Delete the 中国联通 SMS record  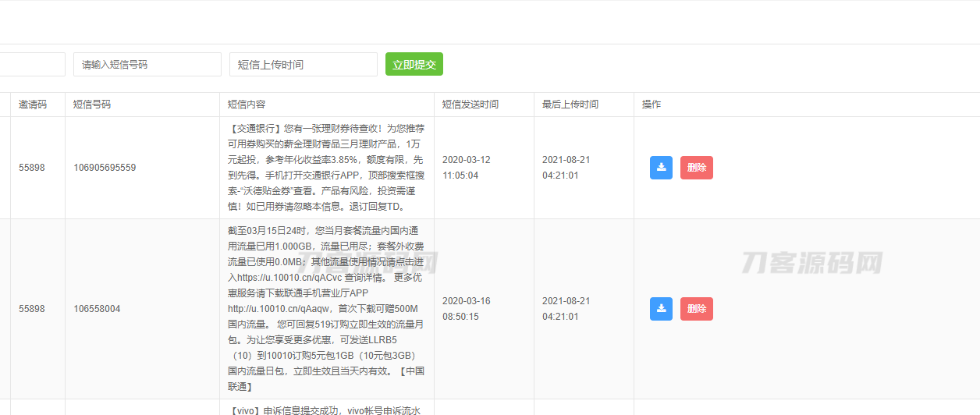(696, 309)
